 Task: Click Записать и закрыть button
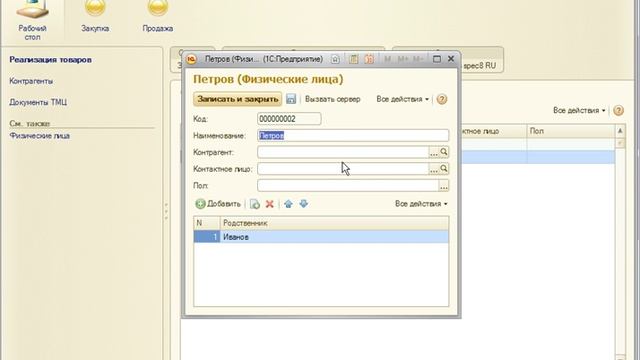[238, 99]
